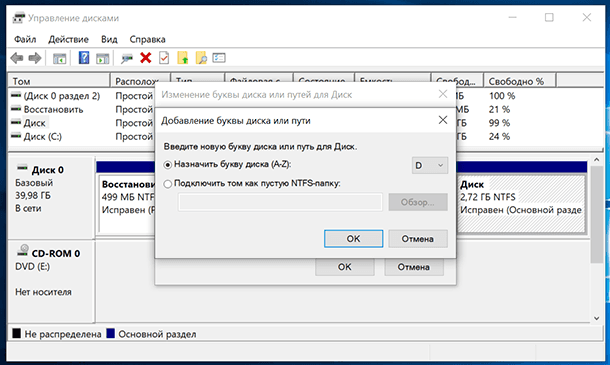The height and width of the screenshot is (365, 610).
Task: Click the Back arrow in the toolbar
Action: [17, 58]
